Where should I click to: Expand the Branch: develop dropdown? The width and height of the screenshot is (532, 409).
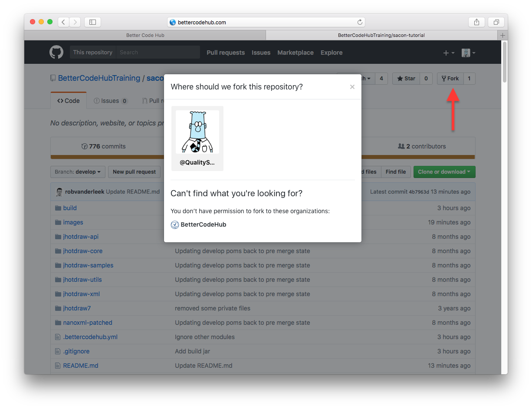point(77,172)
